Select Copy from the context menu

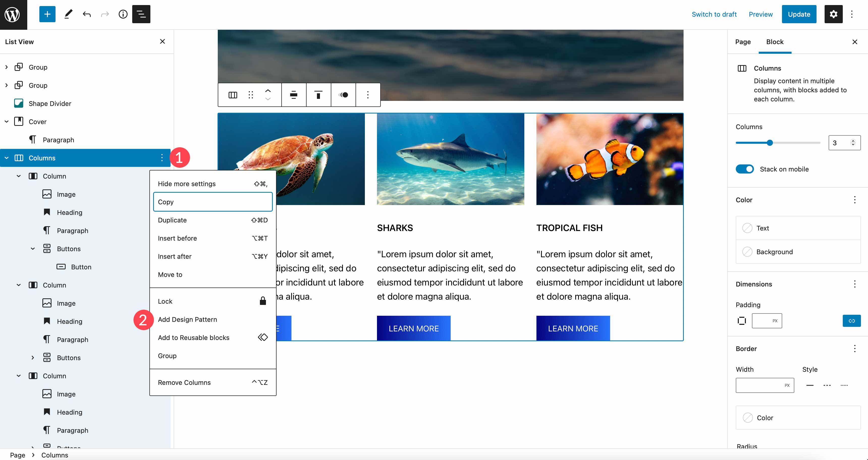tap(212, 201)
